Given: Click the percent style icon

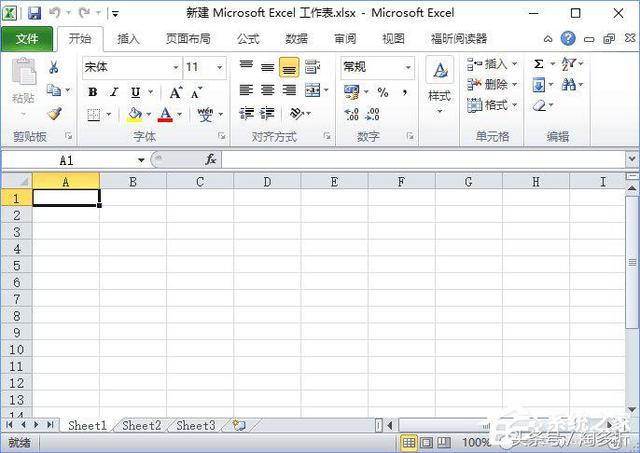Looking at the screenshot, I should pyautogui.click(x=383, y=92).
